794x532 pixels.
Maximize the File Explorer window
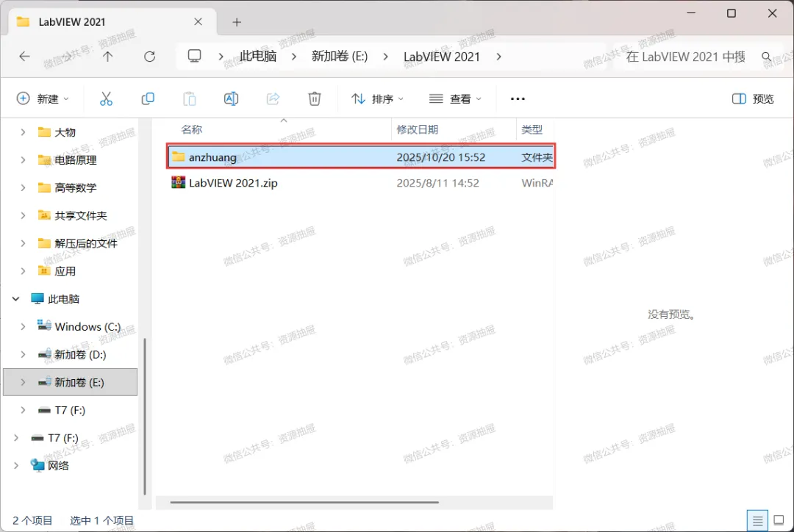coord(732,13)
